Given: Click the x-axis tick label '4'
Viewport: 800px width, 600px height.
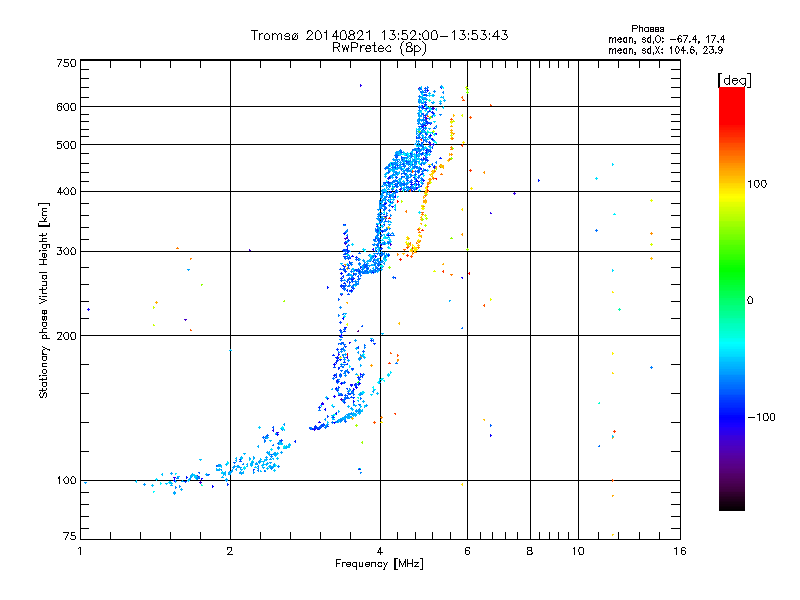Looking at the screenshot, I should click(x=380, y=551).
